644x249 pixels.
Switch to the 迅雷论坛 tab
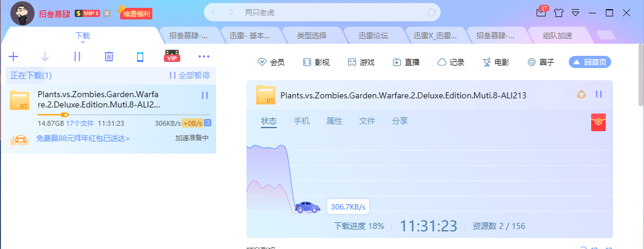click(x=373, y=35)
